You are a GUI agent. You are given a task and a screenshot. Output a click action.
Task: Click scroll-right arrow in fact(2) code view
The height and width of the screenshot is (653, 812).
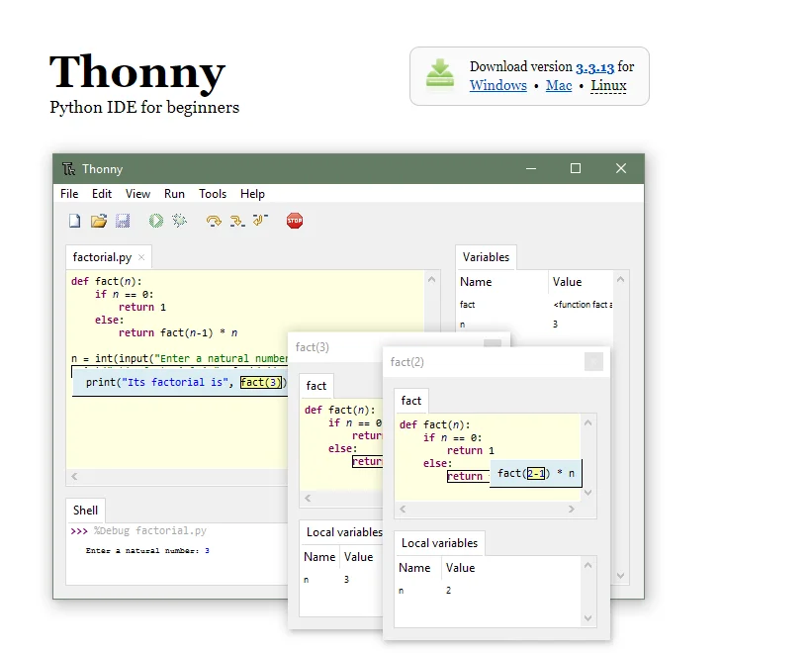click(572, 509)
